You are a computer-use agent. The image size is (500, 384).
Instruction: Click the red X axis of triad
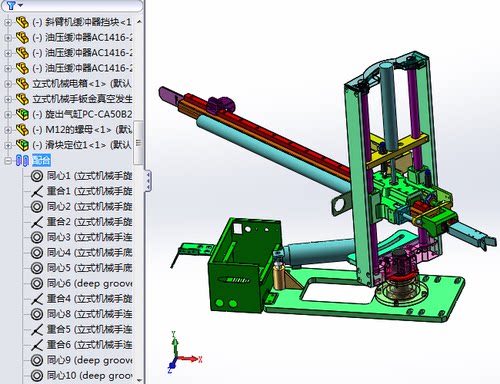coord(191,359)
